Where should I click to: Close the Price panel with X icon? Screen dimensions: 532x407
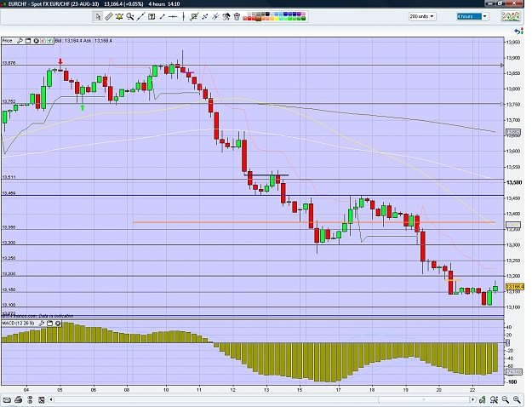point(36,41)
